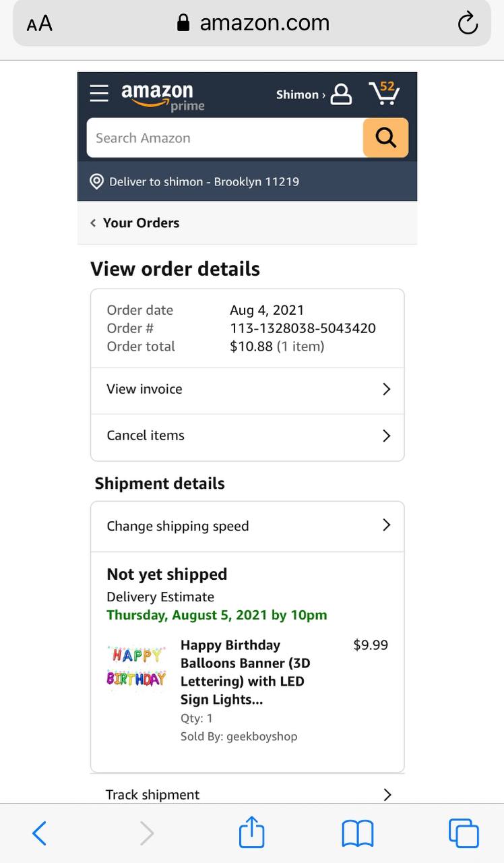
Task: Tap the Search Amazon field
Action: click(226, 138)
